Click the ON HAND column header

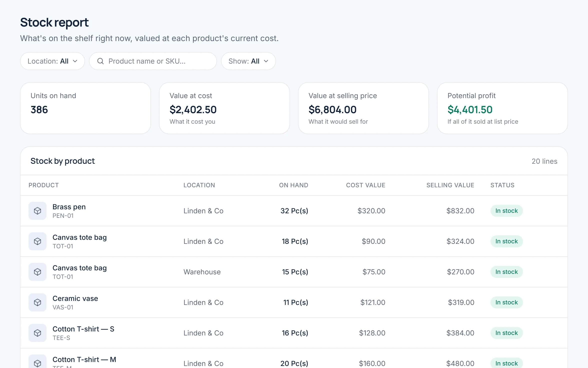293,185
